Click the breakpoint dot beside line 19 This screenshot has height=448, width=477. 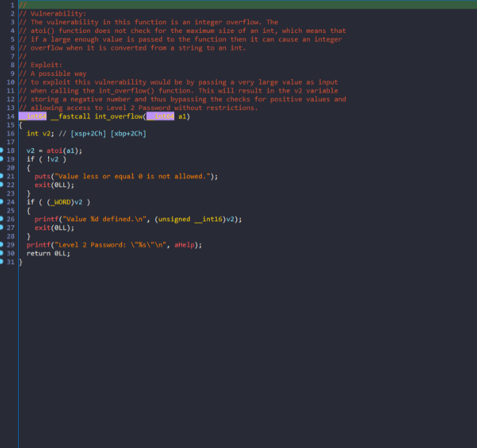(x=2, y=159)
